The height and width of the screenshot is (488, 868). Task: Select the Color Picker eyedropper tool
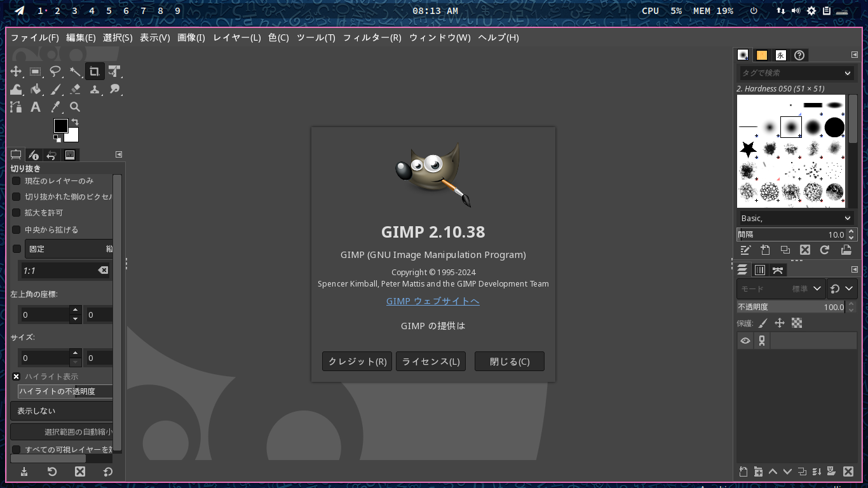coord(56,107)
